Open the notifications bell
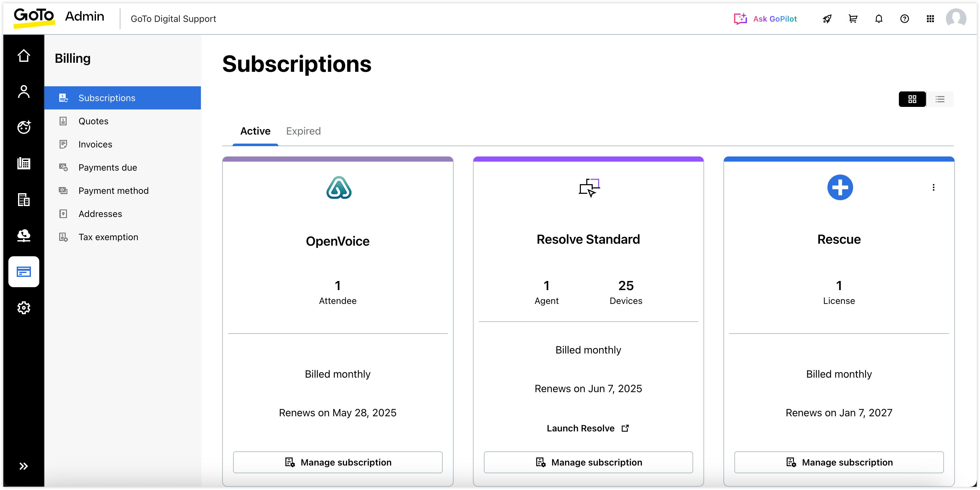 pyautogui.click(x=878, y=19)
